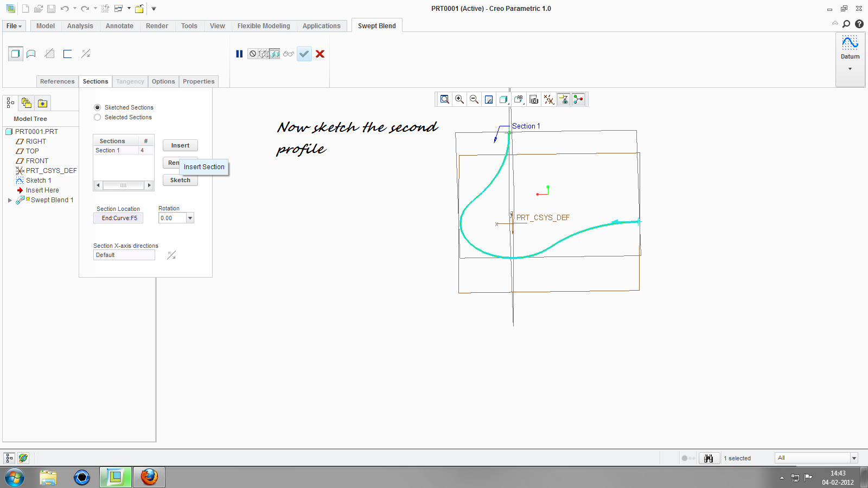Click the Open file folder icon

[x=39, y=9]
